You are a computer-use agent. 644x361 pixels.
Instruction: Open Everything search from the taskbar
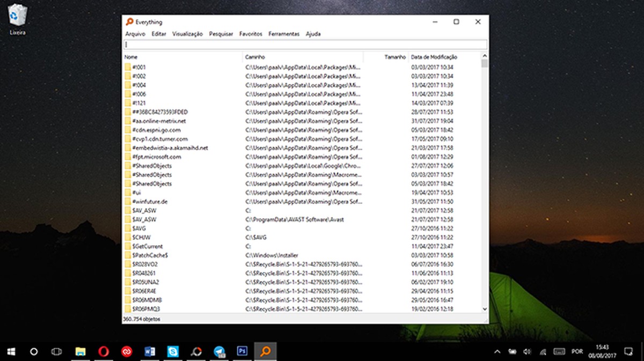pyautogui.click(x=266, y=351)
